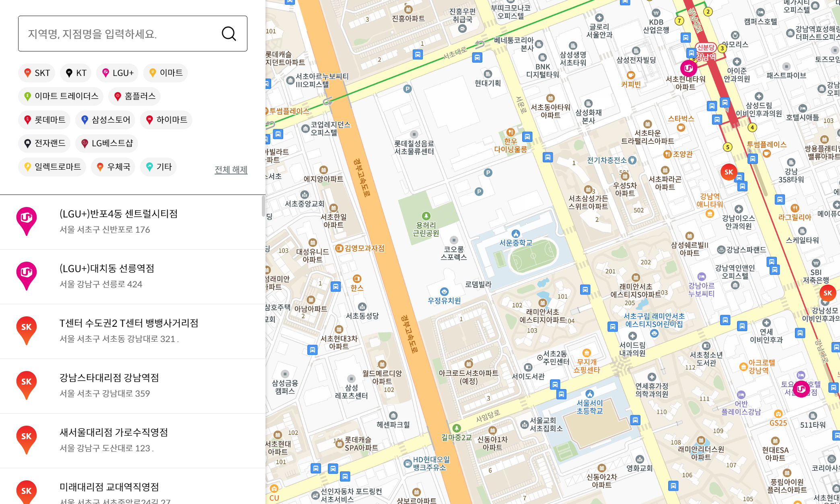Toggle the 삼성스토어 filter chip
The height and width of the screenshot is (504, 840).
pyautogui.click(x=105, y=120)
